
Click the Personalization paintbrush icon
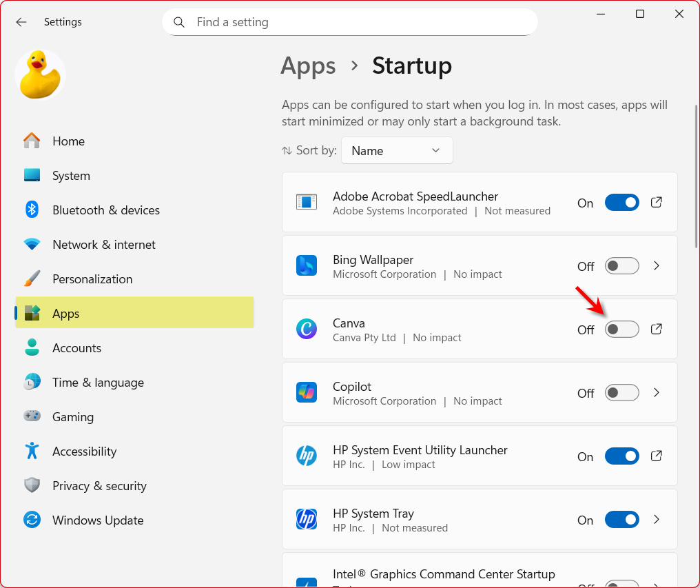coord(32,278)
